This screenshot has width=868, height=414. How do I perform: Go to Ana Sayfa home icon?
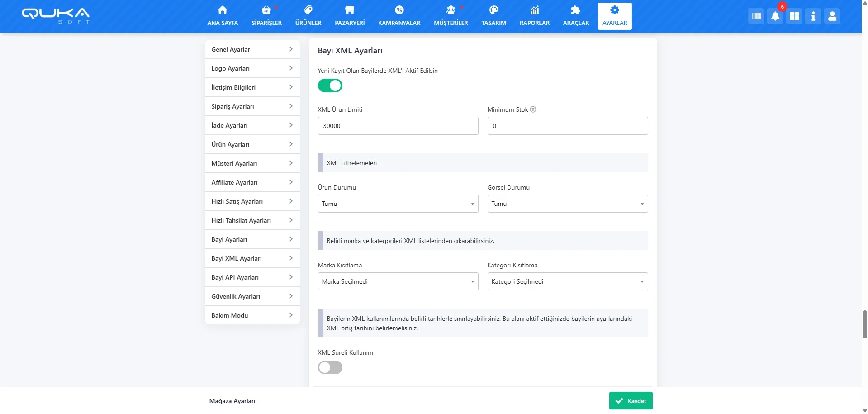[223, 10]
